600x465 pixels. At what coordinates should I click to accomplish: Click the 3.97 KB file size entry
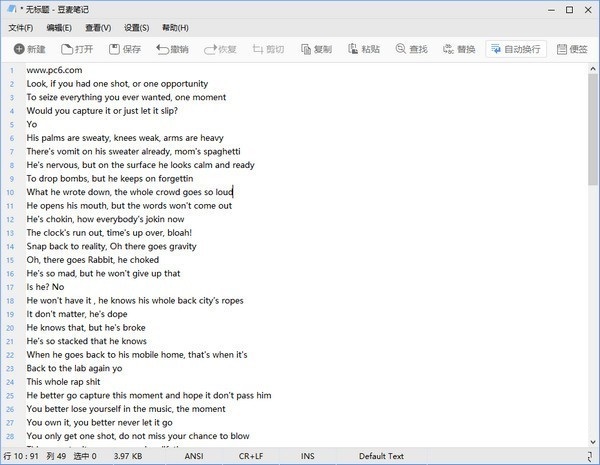128,456
